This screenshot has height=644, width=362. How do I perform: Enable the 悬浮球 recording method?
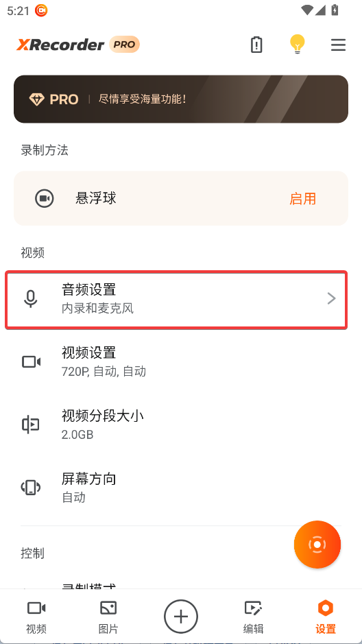point(302,199)
